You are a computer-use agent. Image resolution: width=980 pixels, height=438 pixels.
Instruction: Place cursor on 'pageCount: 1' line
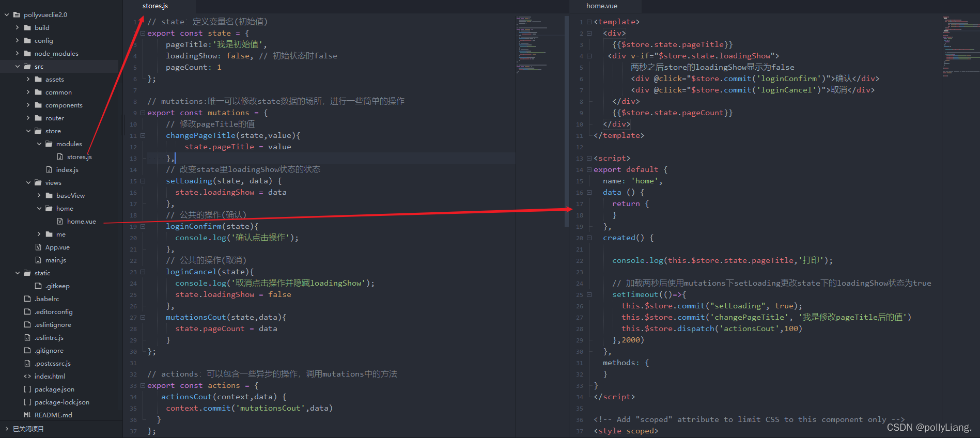coord(194,67)
